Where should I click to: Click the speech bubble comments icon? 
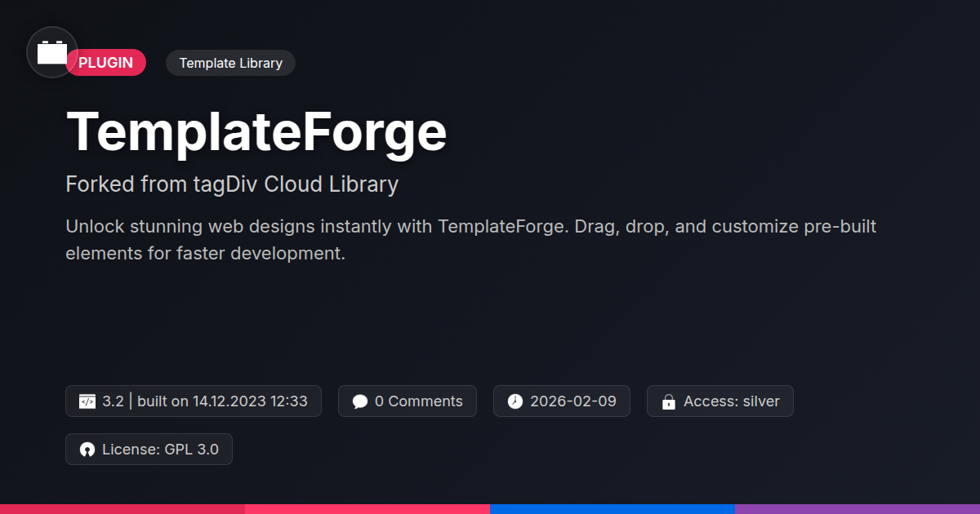(x=360, y=401)
